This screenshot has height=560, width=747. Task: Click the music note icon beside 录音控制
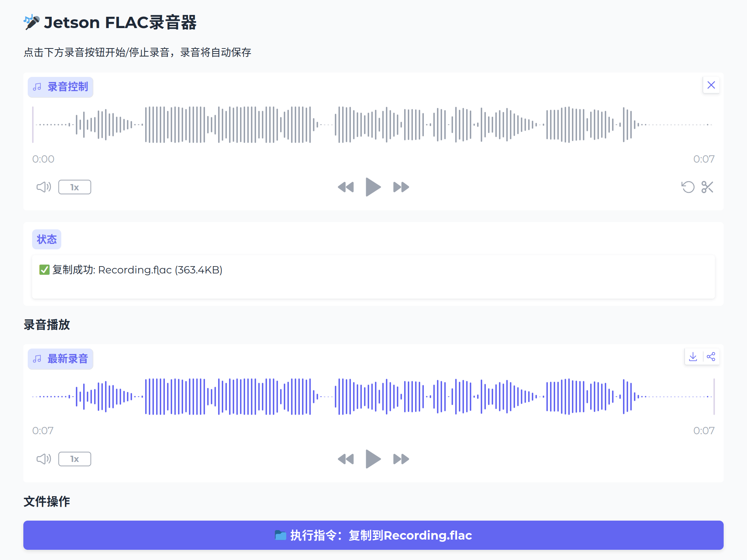pyautogui.click(x=36, y=87)
